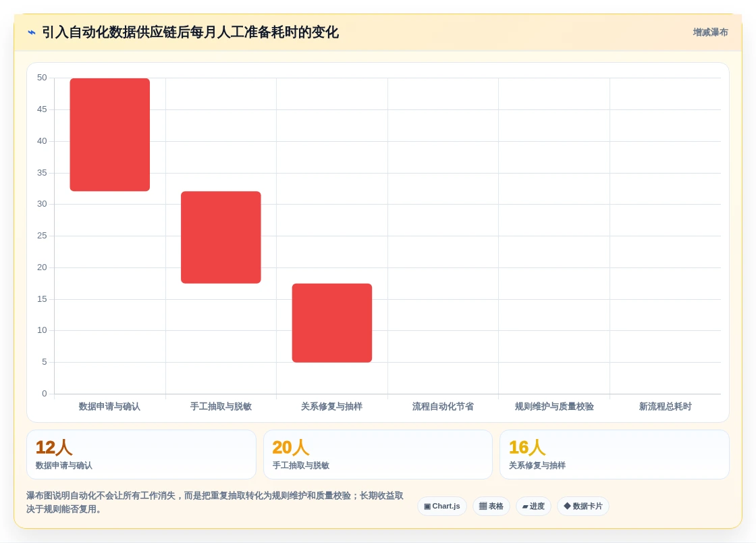Viewport: 756px width, 543px height.
Task: Click the red bar for 关系修复与抽样
Action: [x=332, y=323]
